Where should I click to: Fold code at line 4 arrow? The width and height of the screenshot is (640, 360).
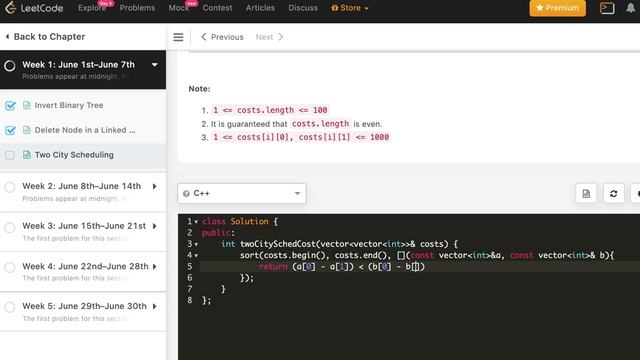pyautogui.click(x=196, y=256)
